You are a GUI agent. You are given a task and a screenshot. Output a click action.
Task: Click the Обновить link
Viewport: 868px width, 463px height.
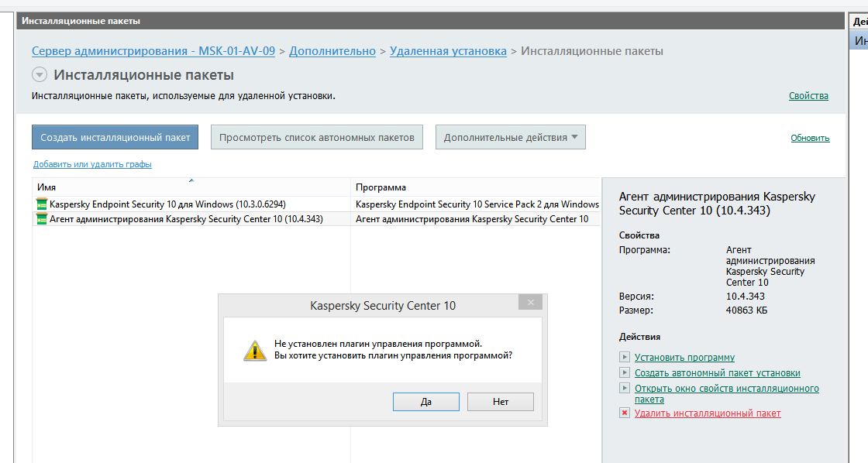(x=810, y=138)
